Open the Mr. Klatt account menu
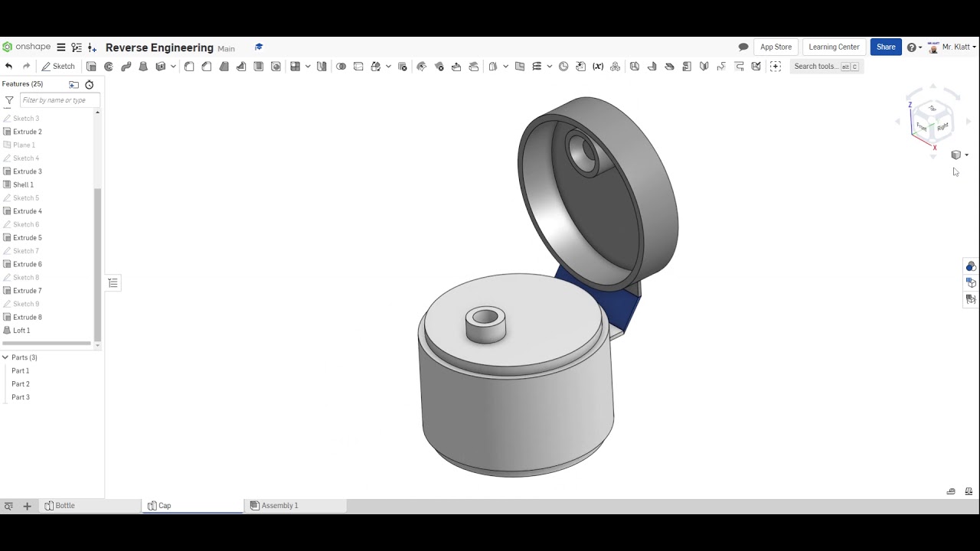This screenshot has height=551, width=980. (x=952, y=47)
